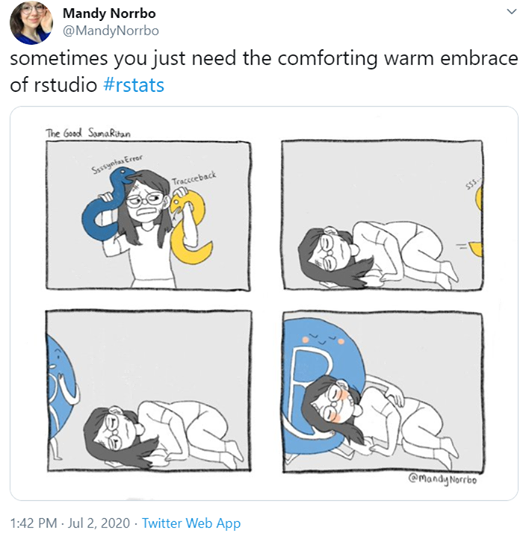Follow the #rstats hashtag link
Viewport: 526px width, 539px height.
pyautogui.click(x=134, y=85)
